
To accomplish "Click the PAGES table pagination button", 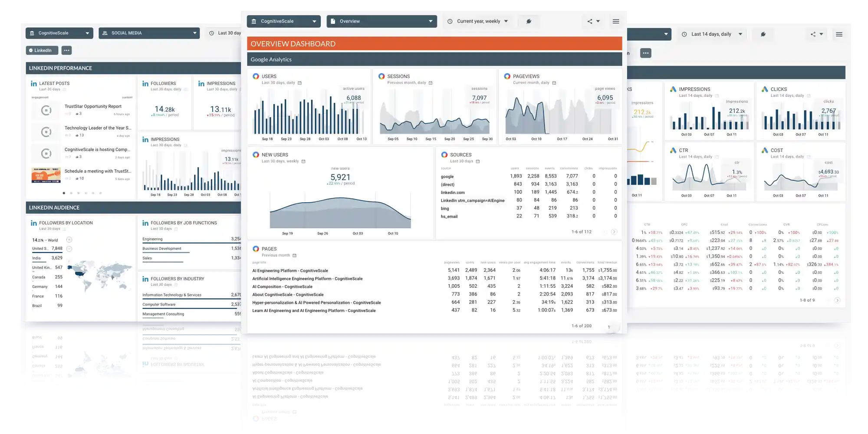I will pyautogui.click(x=609, y=327).
